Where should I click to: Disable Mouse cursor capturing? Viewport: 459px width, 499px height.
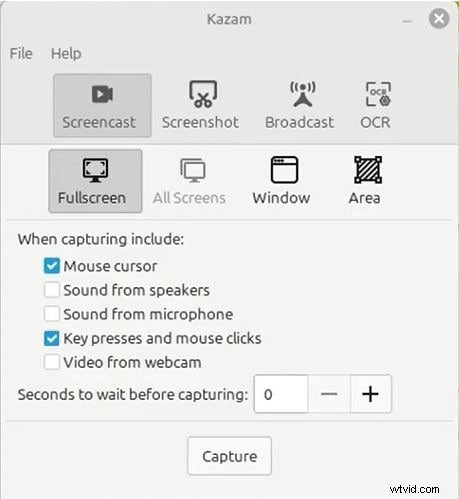click(52, 266)
